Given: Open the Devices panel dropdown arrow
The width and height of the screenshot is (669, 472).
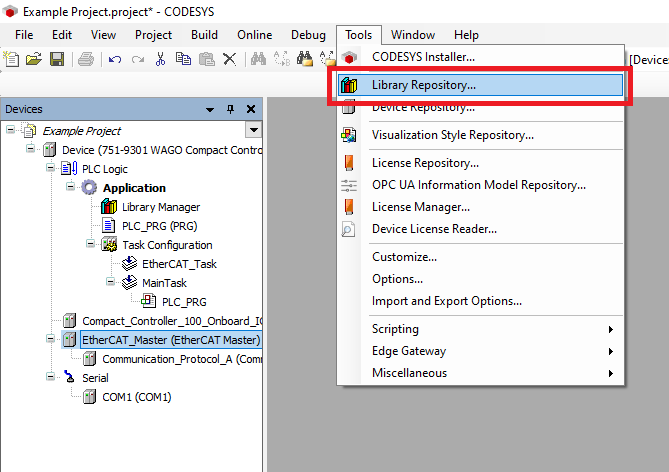Looking at the screenshot, I should tap(210, 109).
